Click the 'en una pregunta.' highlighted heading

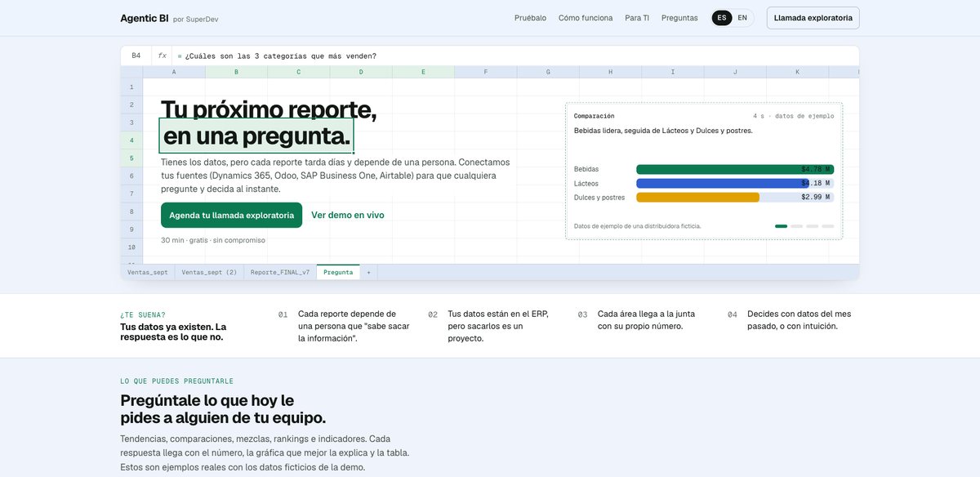point(256,136)
